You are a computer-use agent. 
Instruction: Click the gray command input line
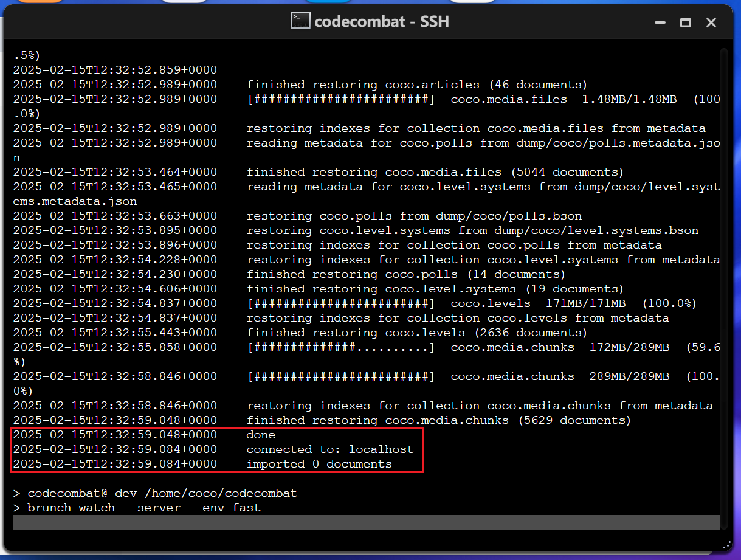(367, 522)
